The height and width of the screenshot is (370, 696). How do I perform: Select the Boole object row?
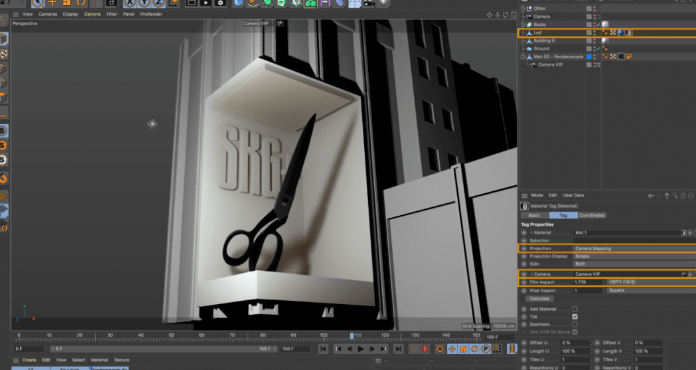point(540,24)
